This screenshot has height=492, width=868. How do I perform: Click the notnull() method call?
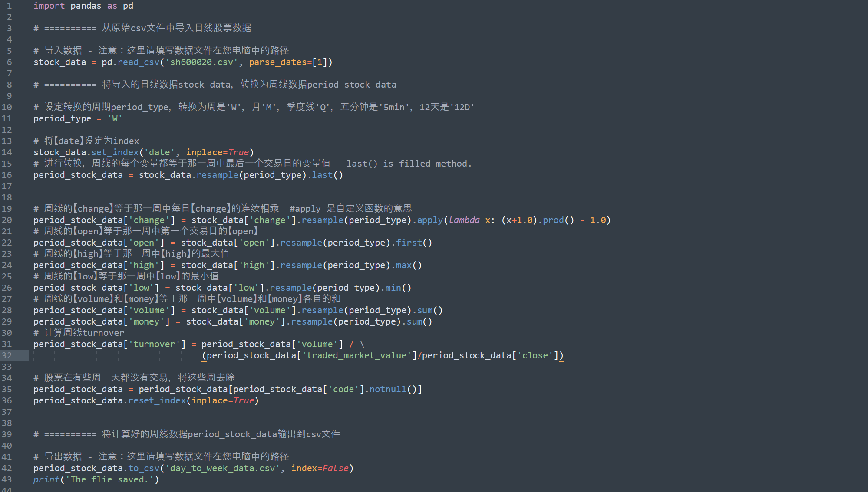tap(387, 389)
